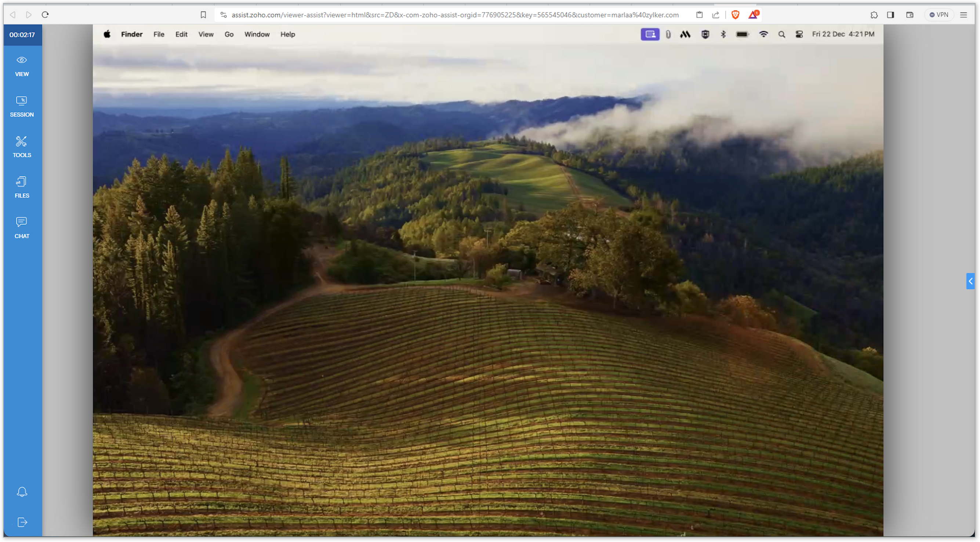Open the remote Wi-Fi status menu
The height and width of the screenshot is (542, 980).
(763, 34)
